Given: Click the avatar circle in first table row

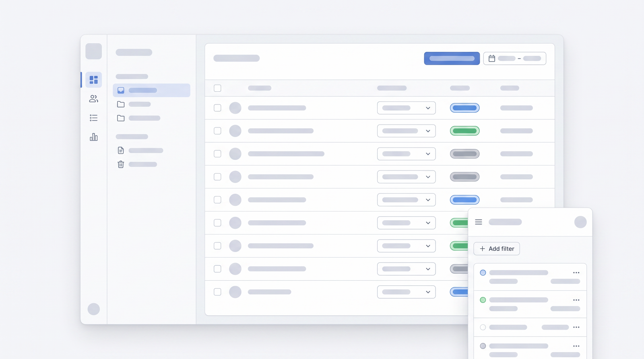Looking at the screenshot, I should click(x=235, y=108).
